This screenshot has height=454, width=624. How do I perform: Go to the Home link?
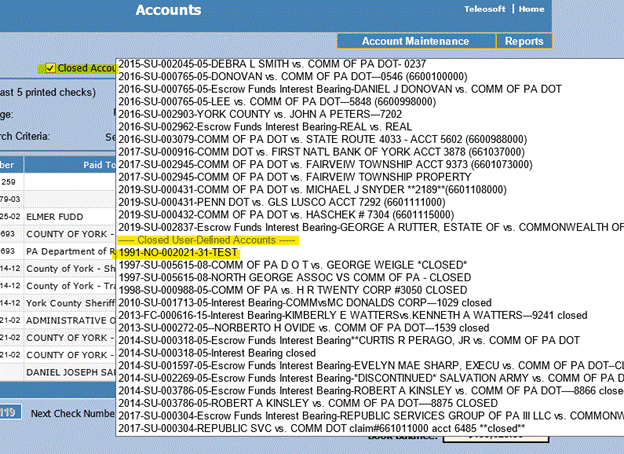click(x=531, y=9)
